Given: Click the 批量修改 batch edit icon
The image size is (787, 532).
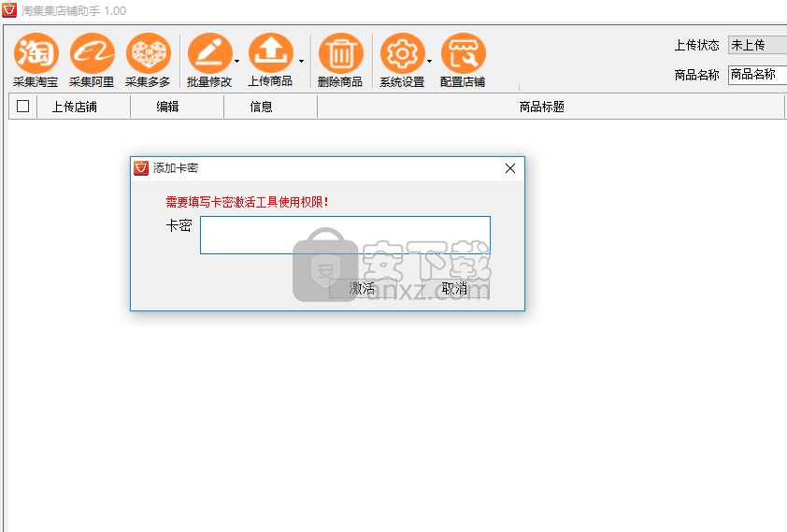Looking at the screenshot, I should [209, 60].
